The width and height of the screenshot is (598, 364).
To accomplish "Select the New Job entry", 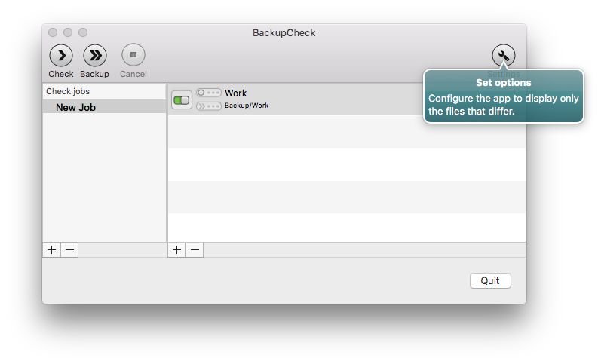I will 104,107.
